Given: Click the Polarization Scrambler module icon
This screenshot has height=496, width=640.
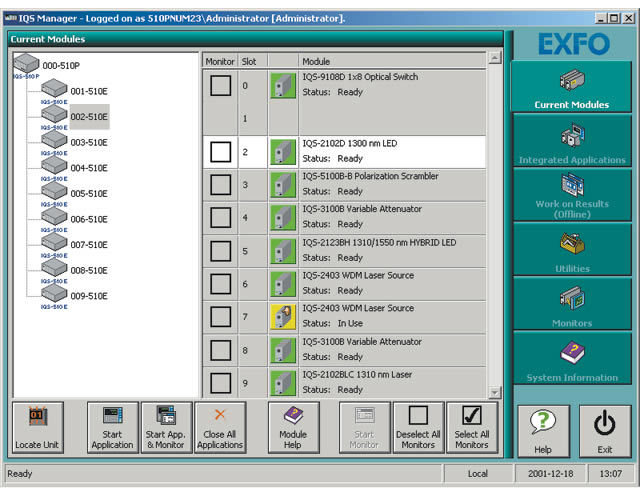Looking at the screenshot, I should tap(283, 185).
